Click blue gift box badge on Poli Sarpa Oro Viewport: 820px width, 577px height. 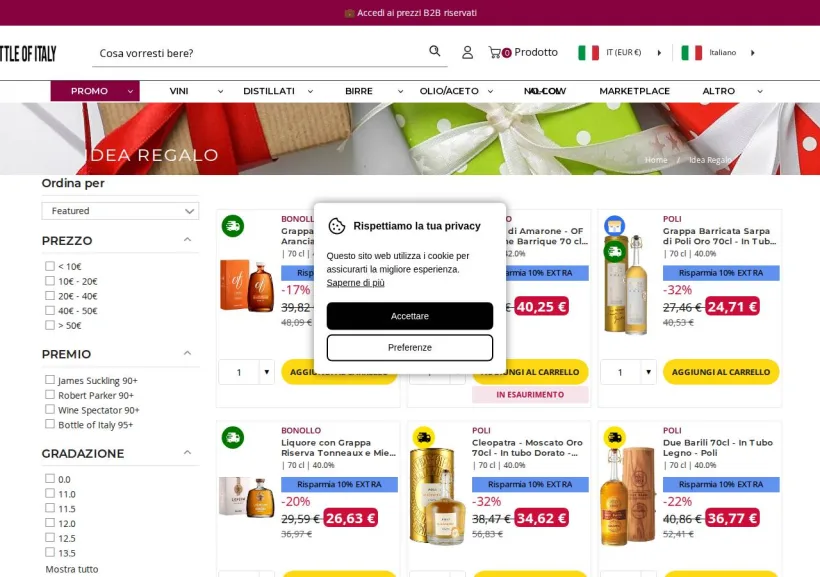coord(614,225)
